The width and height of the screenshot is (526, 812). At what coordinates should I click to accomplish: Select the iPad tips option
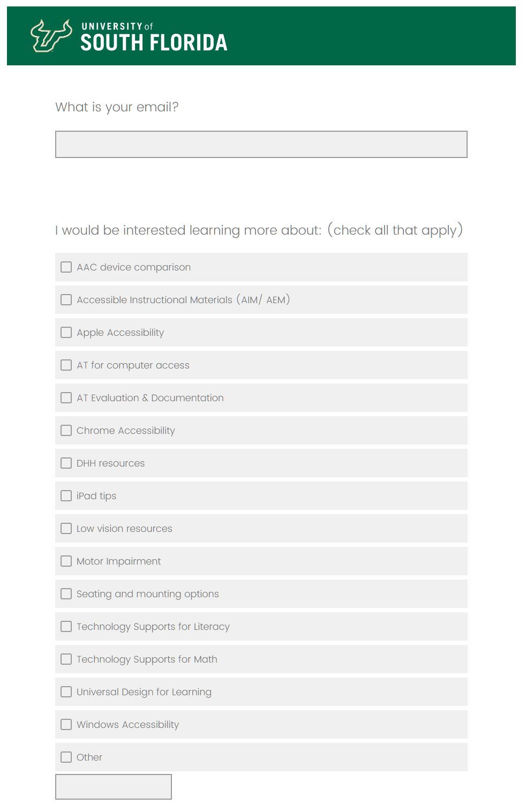click(66, 495)
